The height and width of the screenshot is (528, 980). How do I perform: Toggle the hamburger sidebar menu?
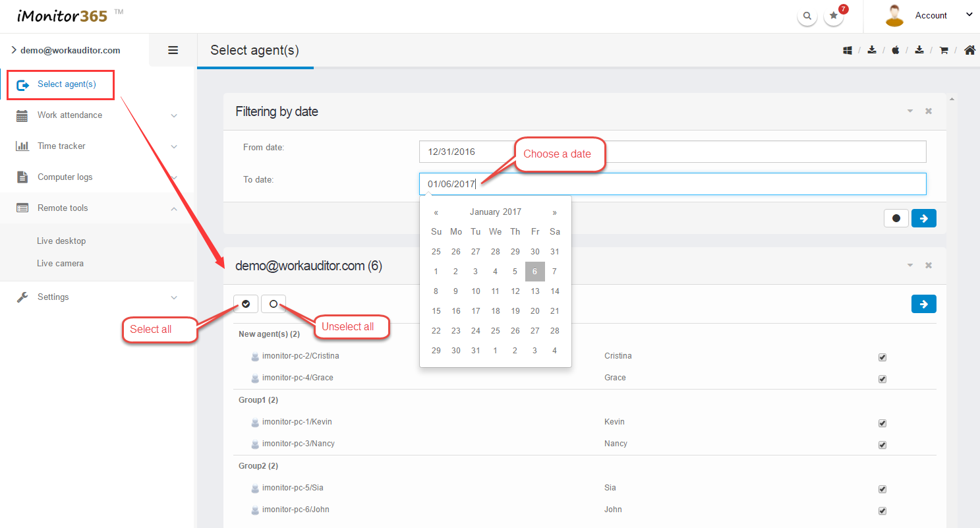(x=173, y=50)
